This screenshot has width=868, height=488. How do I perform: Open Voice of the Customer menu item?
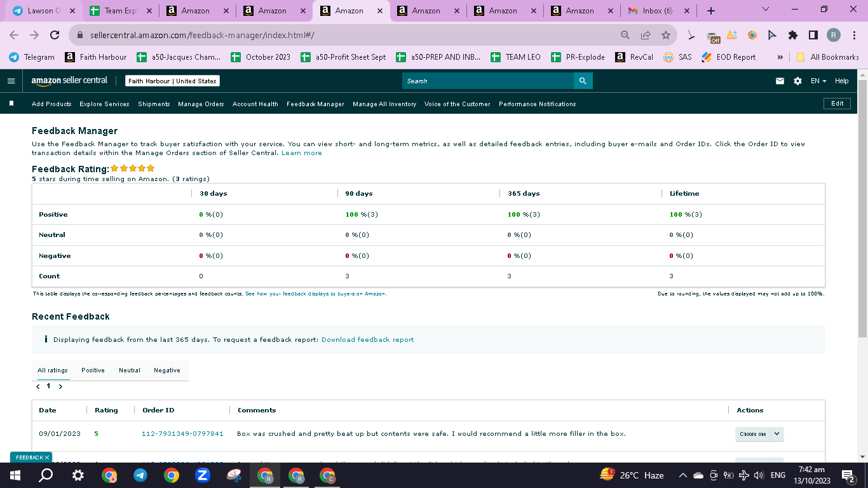[458, 104]
